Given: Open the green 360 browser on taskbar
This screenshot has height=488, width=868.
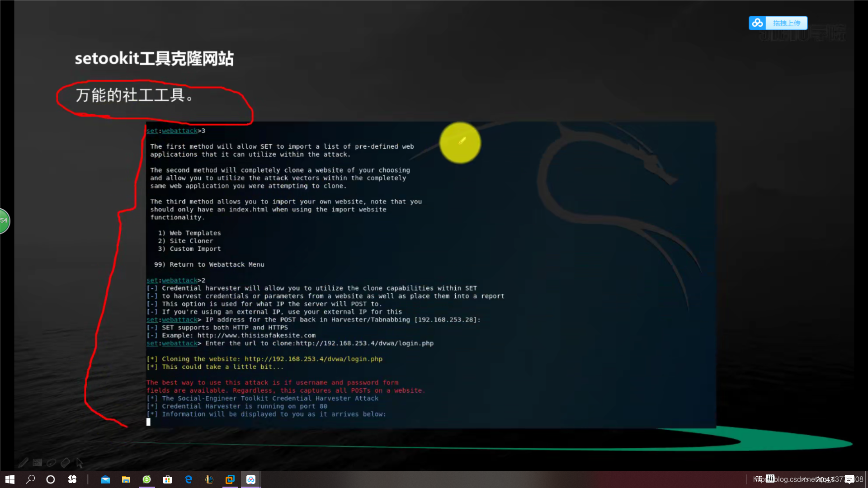Looking at the screenshot, I should (x=147, y=479).
